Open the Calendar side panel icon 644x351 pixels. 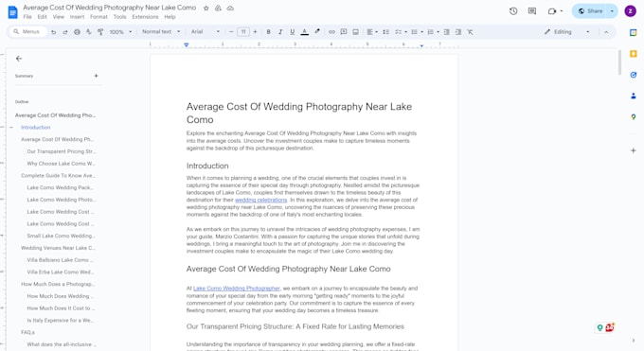coord(634,33)
